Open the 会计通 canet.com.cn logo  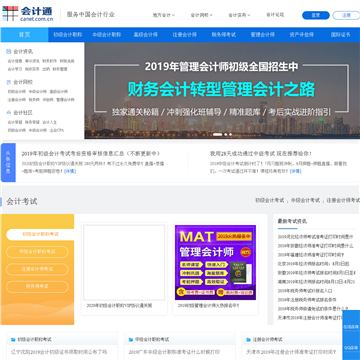[28, 13]
